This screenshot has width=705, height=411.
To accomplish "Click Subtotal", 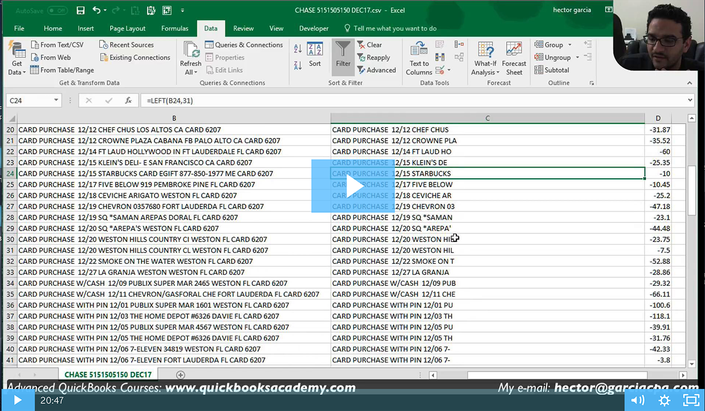I will tap(552, 70).
